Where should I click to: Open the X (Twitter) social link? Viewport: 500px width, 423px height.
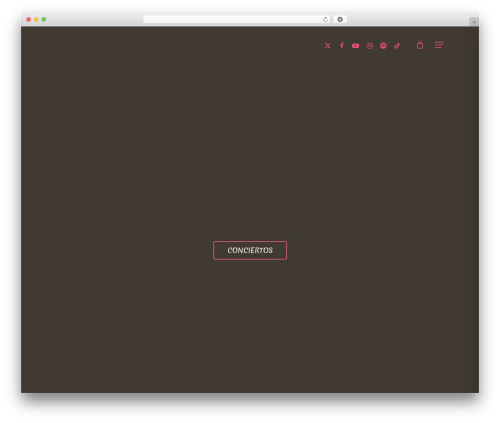click(328, 46)
